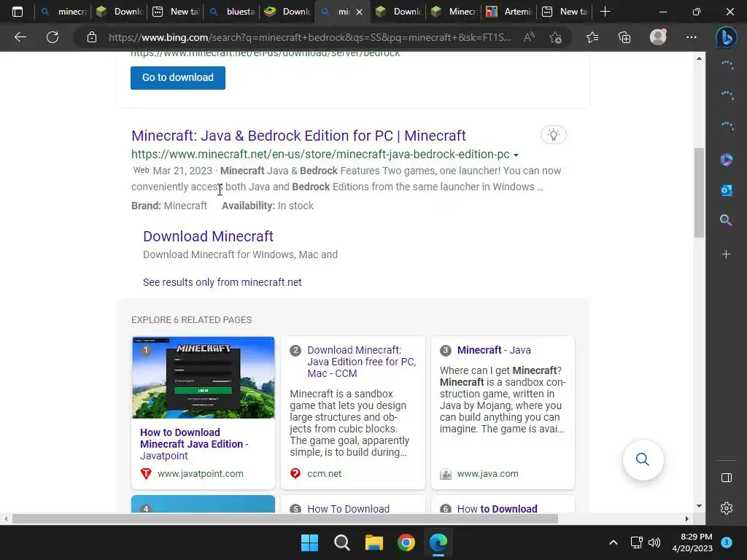This screenshot has width=747, height=560.
Task: Switch to the Artemis tab
Action: (508, 12)
